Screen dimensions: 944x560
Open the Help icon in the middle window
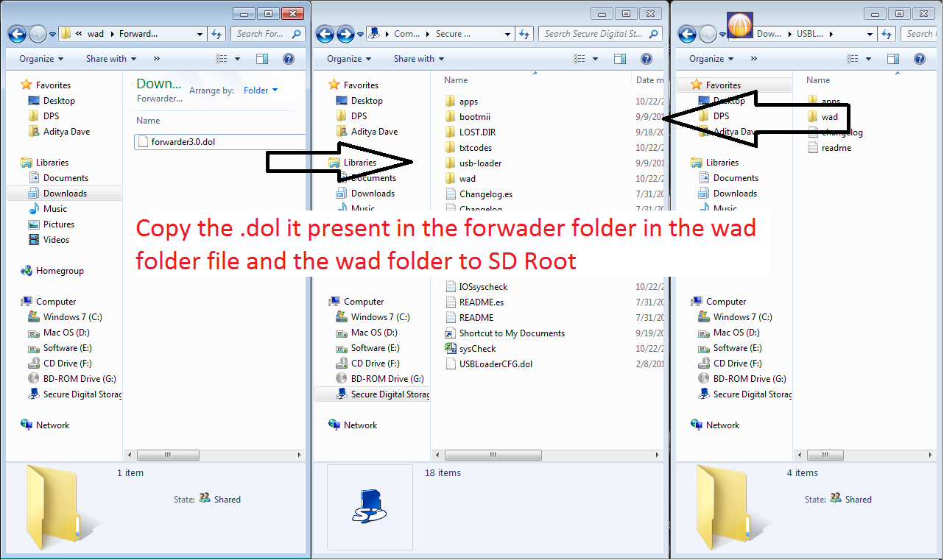(647, 59)
